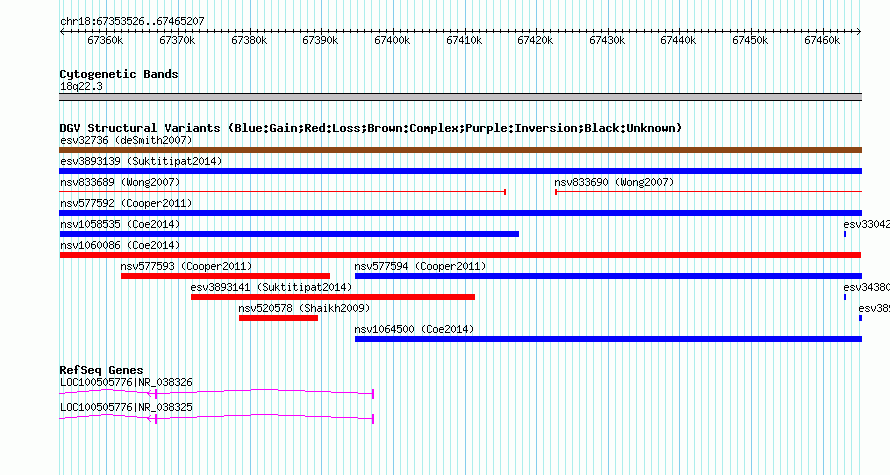Viewport: 890px width, 475px height.
Task: Click the red nsv520578 Shaikh2009 bar
Action: tap(278, 318)
